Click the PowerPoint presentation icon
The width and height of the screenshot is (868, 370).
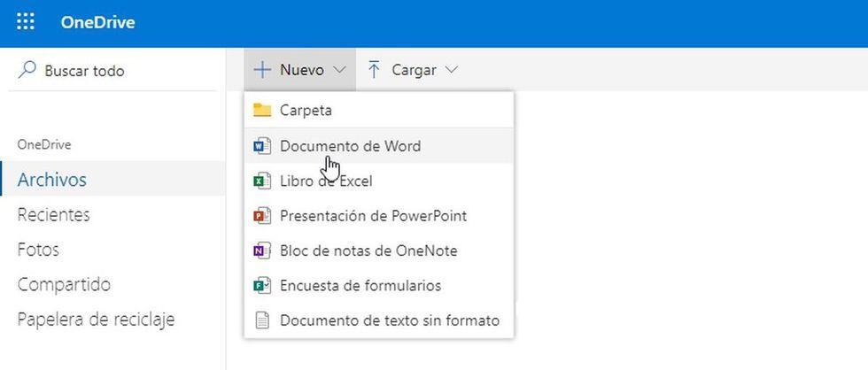(x=261, y=216)
